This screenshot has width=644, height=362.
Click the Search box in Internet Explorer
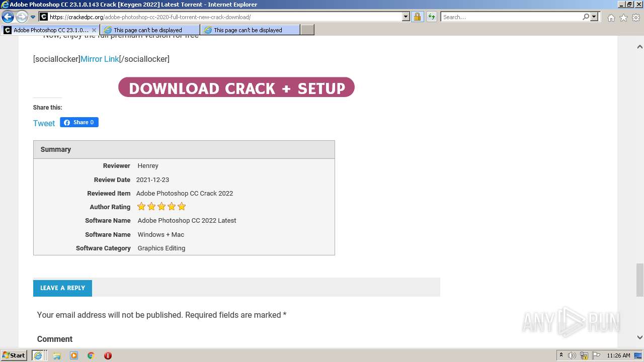(511, 17)
